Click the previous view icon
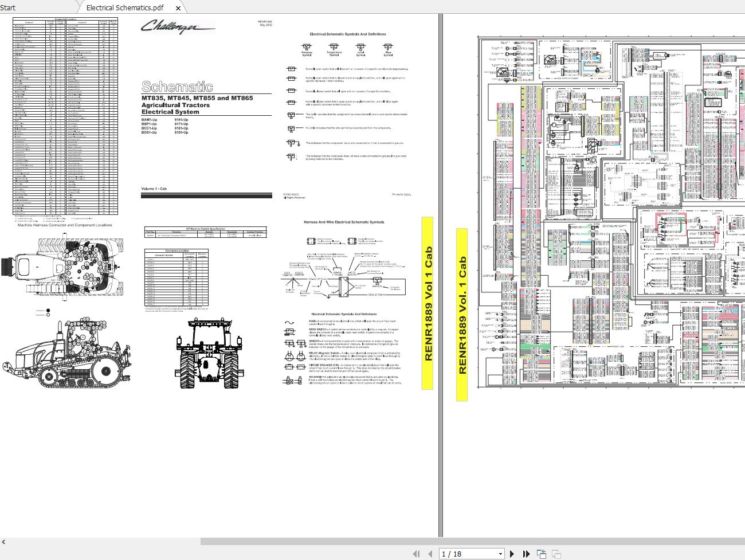Screen dimensions: 745x560 pos(542,554)
